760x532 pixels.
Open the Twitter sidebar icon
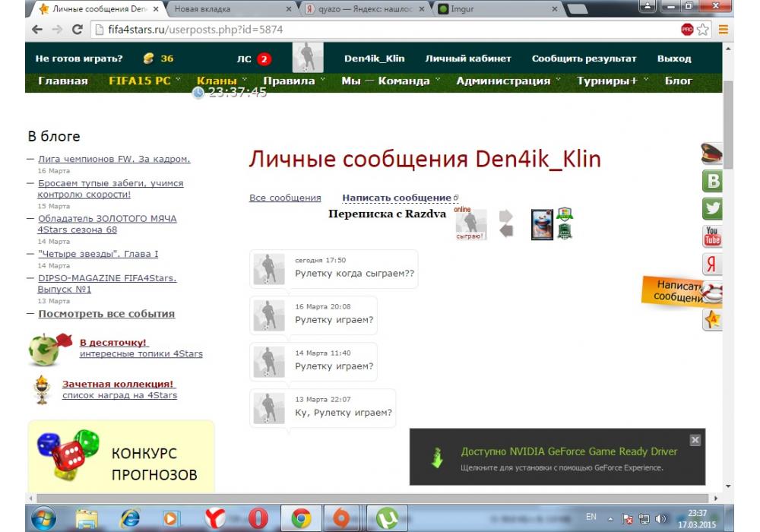pyautogui.click(x=713, y=209)
